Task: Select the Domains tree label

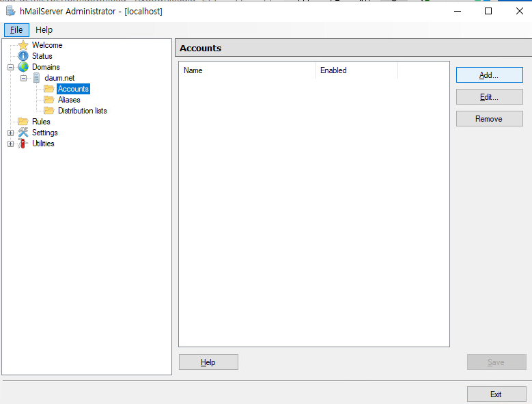Action: 46,67
